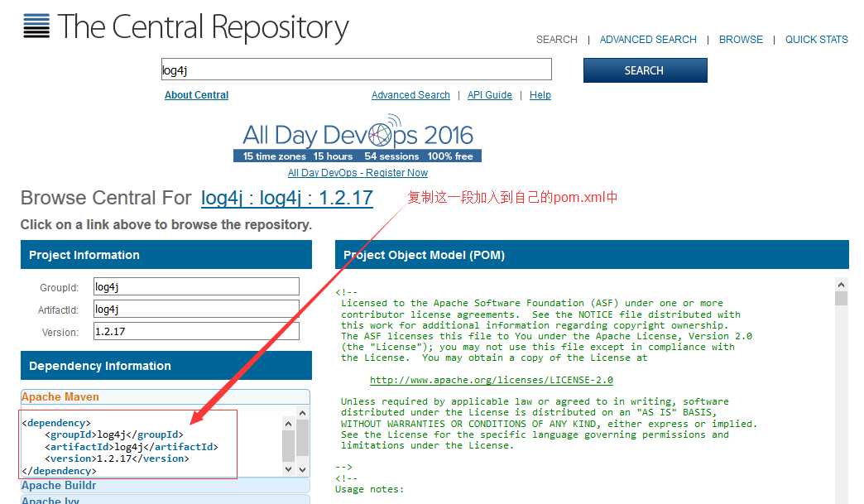Click the groupId log4j line in snippet

click(x=113, y=434)
